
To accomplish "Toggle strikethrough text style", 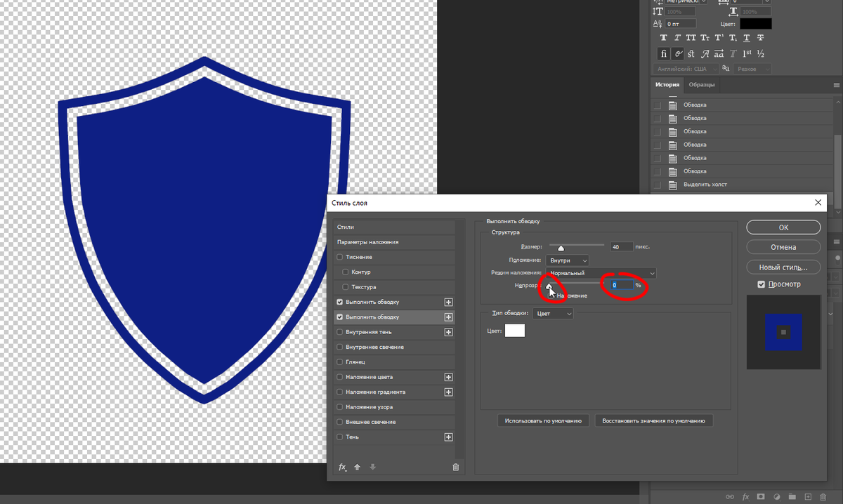I will point(761,37).
